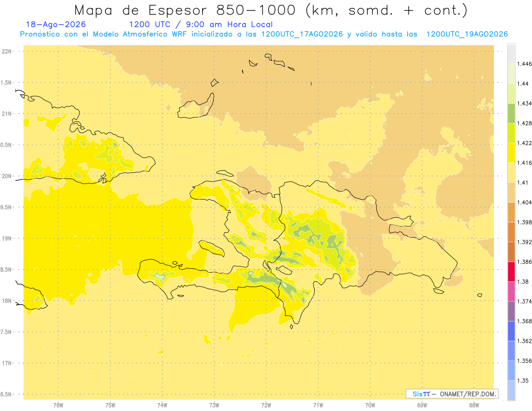This screenshot has height=411, width=532.
Task: Click the pink legend band between 1.374 and 1.38
Action: [511, 292]
